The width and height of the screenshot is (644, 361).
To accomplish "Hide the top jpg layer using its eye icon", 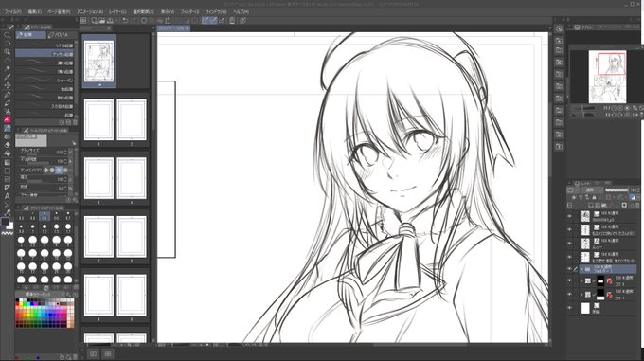I will [570, 216].
